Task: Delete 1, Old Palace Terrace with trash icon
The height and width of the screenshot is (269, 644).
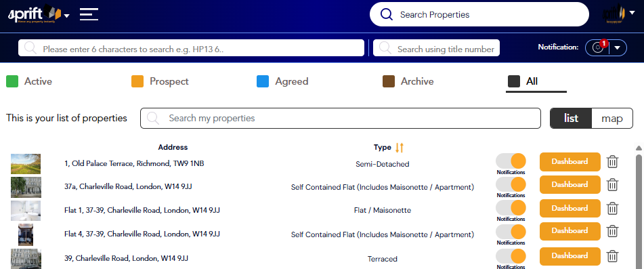Action: 612,161
